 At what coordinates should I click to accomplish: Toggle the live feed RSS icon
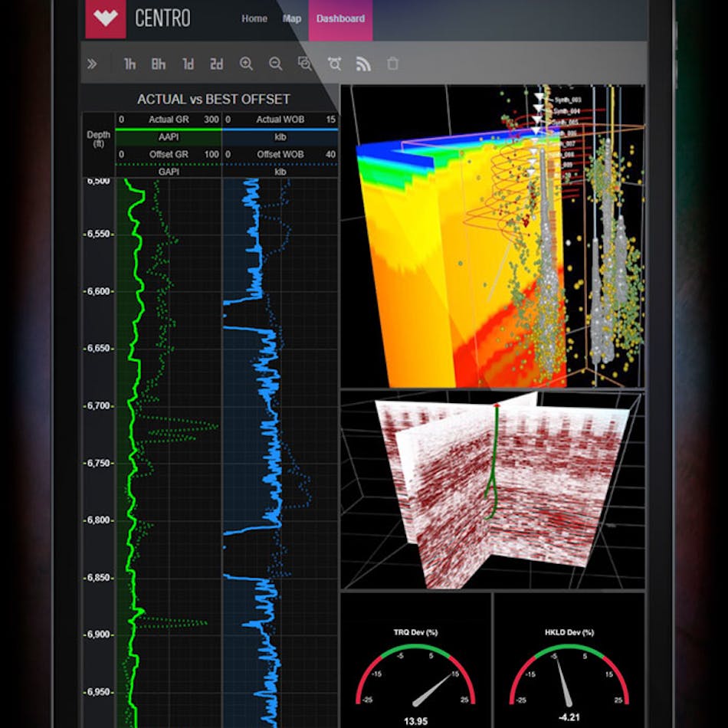pyautogui.click(x=363, y=64)
